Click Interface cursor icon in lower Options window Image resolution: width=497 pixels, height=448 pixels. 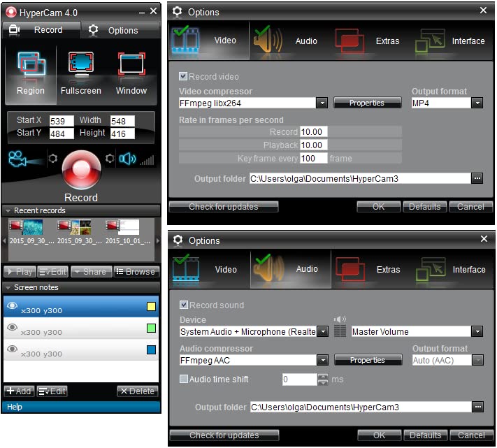(431, 270)
